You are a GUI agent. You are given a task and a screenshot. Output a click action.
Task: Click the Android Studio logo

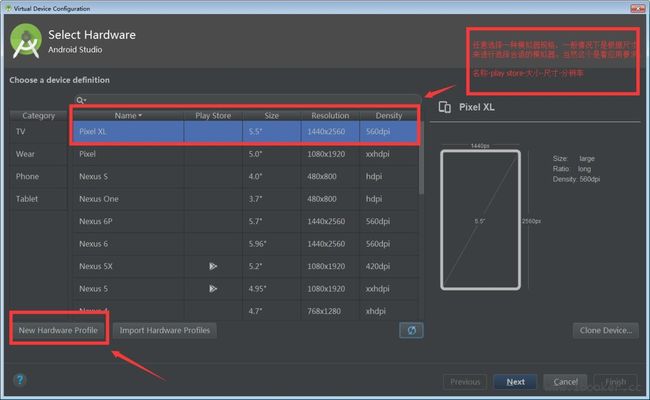pos(26,41)
